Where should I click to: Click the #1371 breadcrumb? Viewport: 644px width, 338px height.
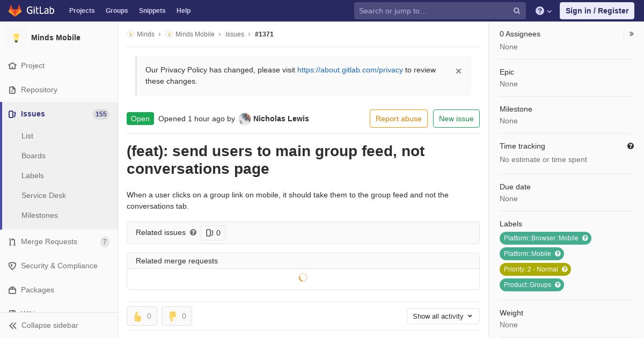point(264,34)
